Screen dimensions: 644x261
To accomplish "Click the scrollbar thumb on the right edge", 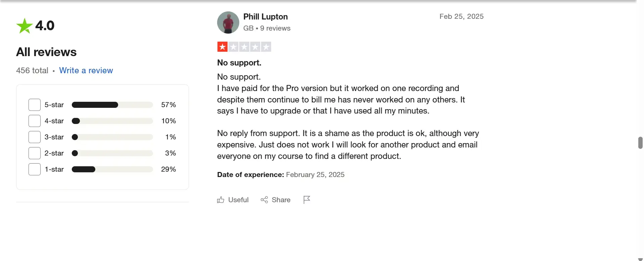I will coord(640,143).
